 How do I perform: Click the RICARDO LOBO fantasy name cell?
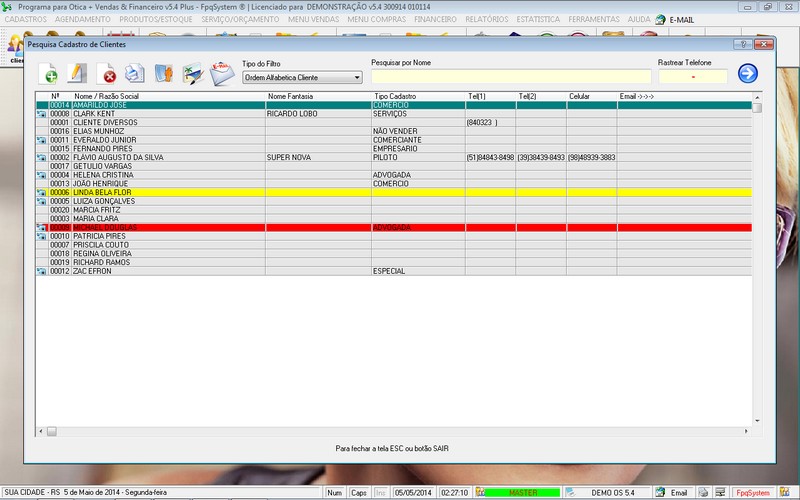tap(318, 114)
